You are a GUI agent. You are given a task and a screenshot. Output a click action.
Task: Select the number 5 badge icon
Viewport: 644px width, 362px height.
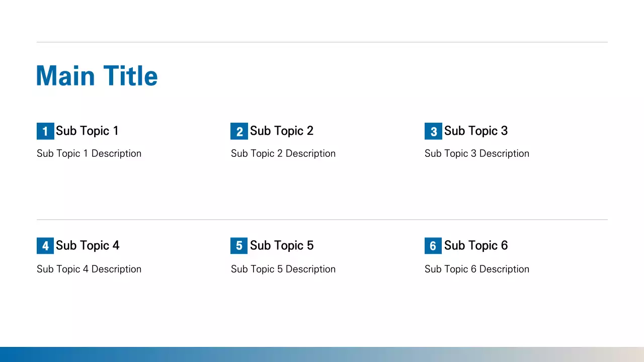click(x=239, y=246)
